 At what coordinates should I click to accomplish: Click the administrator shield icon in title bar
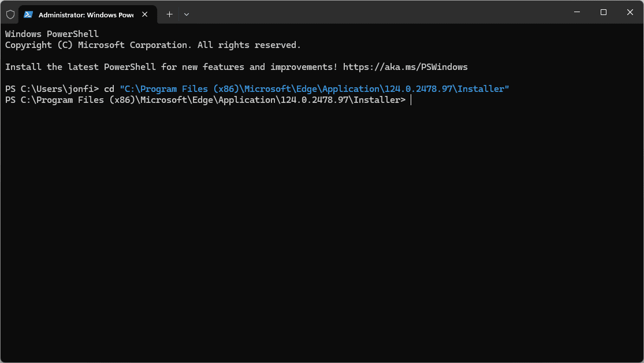(10, 14)
